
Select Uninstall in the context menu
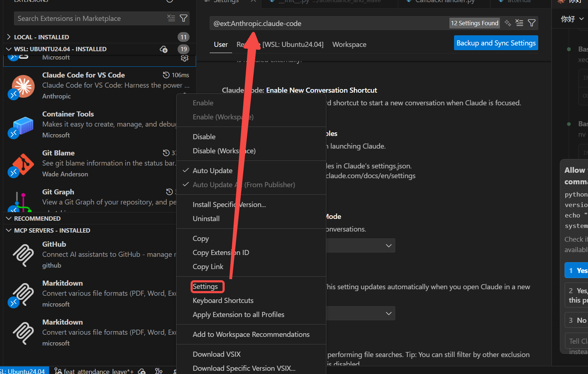[206, 219]
